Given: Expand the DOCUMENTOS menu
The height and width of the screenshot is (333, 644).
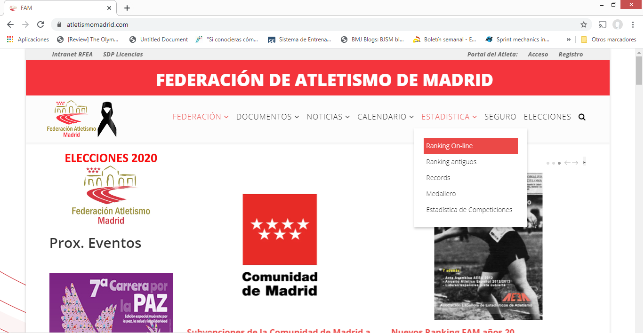Looking at the screenshot, I should 268,117.
